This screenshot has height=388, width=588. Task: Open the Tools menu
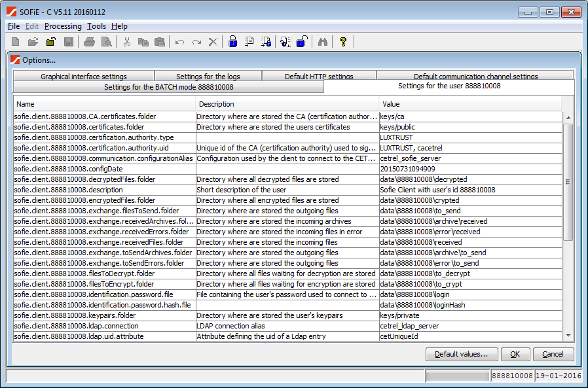point(96,26)
